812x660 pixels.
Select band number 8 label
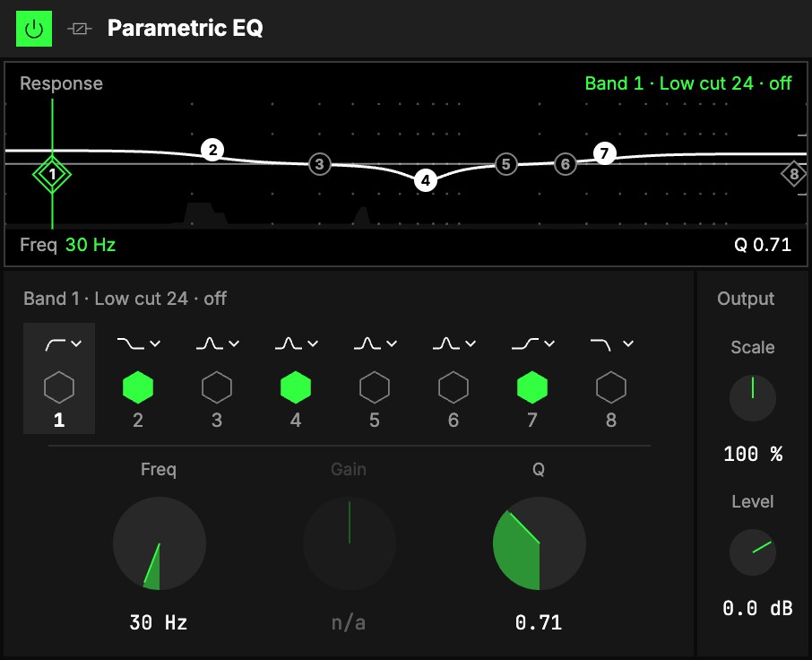coord(611,421)
